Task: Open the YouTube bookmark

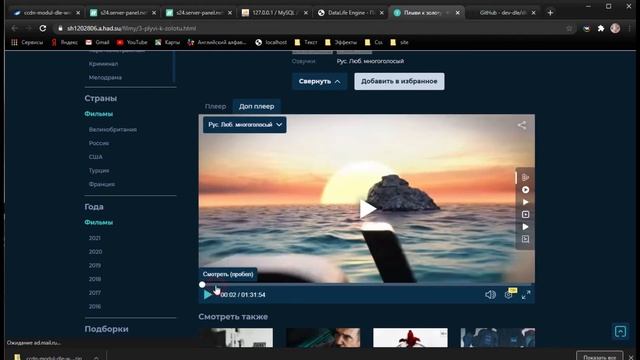Action: [132, 42]
